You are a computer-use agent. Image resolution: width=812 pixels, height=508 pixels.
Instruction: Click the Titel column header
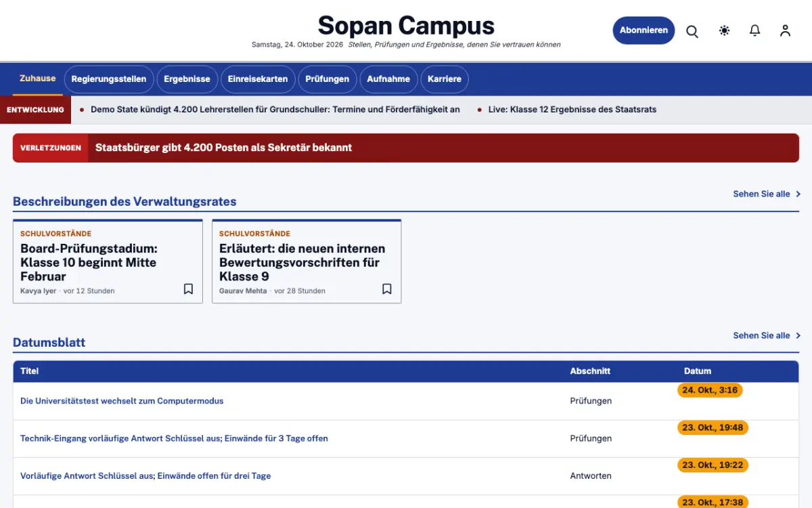point(30,371)
